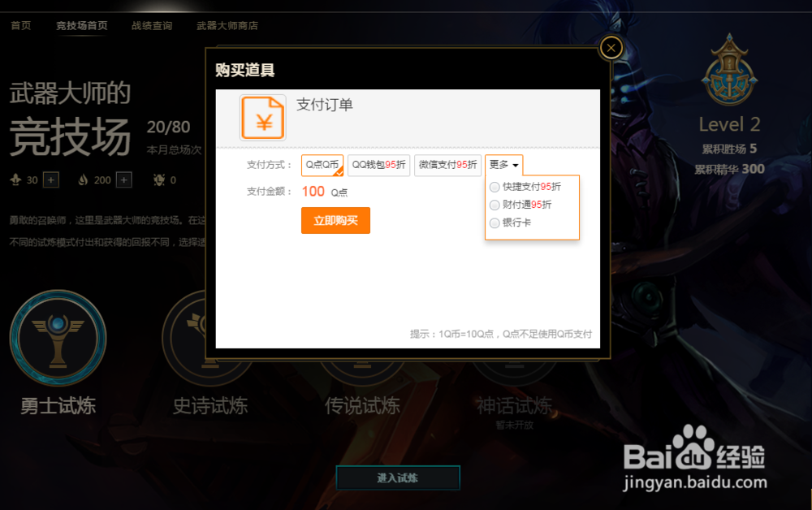Choose 微信支付95折 payment method
Screen dimensions: 812x510
(447, 165)
